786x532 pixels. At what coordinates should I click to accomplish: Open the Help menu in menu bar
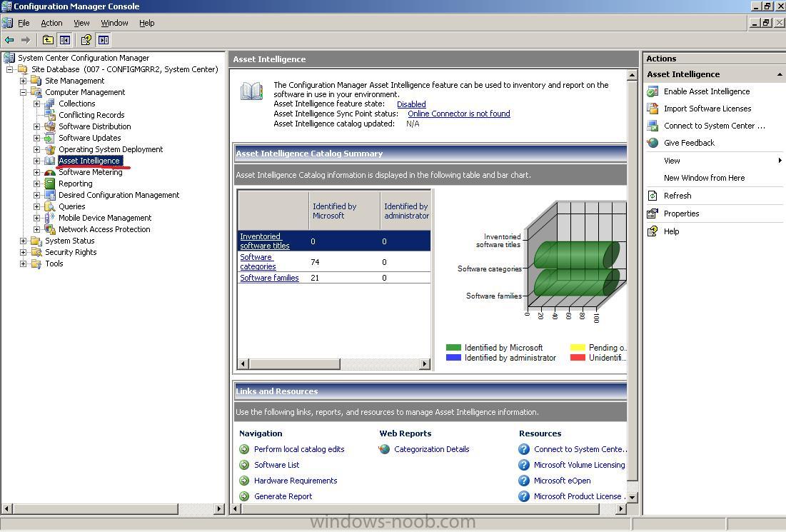click(x=147, y=23)
